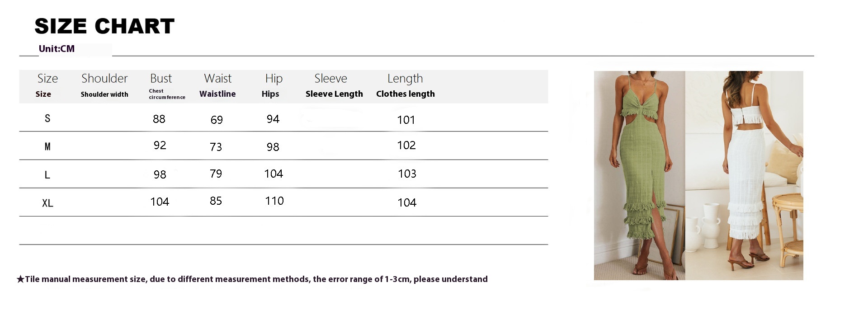The height and width of the screenshot is (315, 868).
Task: Click waist value 69 for size S
Action: pos(217,120)
